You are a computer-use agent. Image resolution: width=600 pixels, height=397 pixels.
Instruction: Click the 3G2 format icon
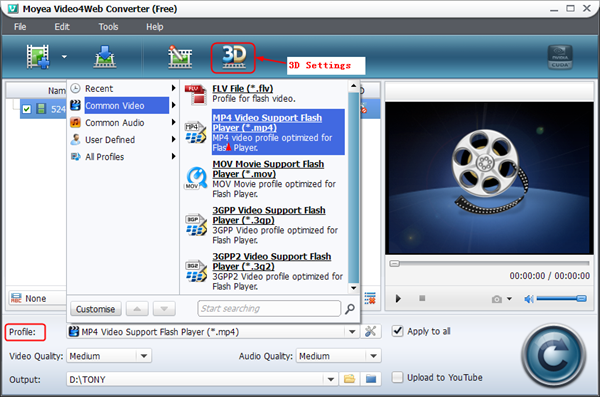196,271
